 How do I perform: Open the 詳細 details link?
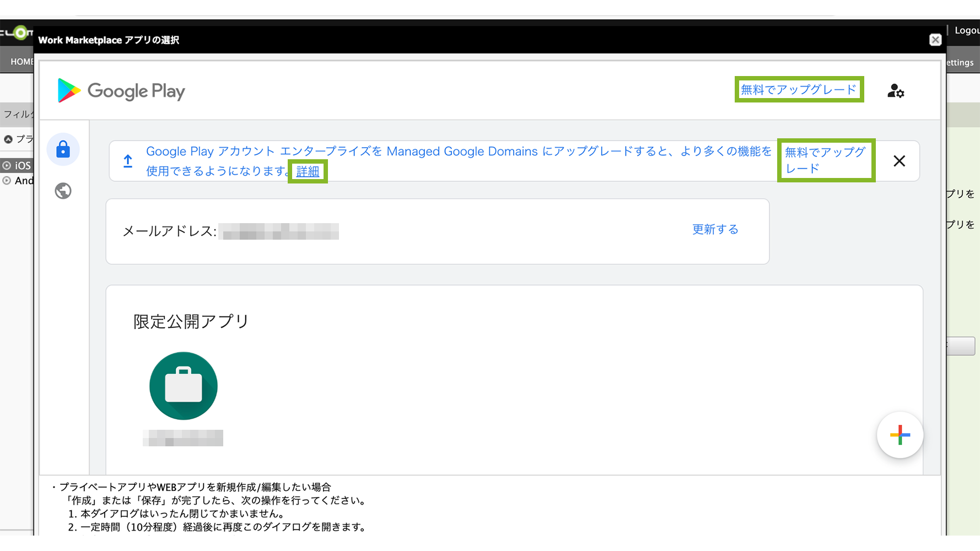308,171
